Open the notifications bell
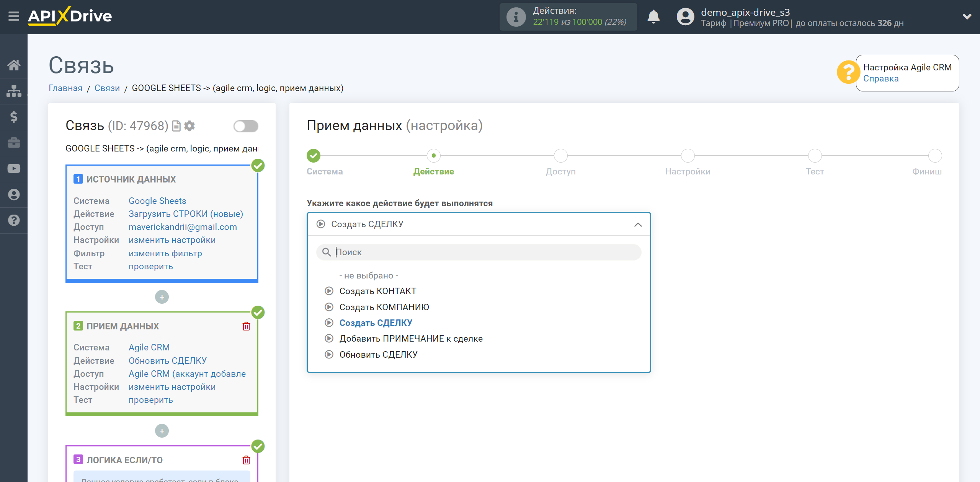980x482 pixels. click(x=653, y=17)
